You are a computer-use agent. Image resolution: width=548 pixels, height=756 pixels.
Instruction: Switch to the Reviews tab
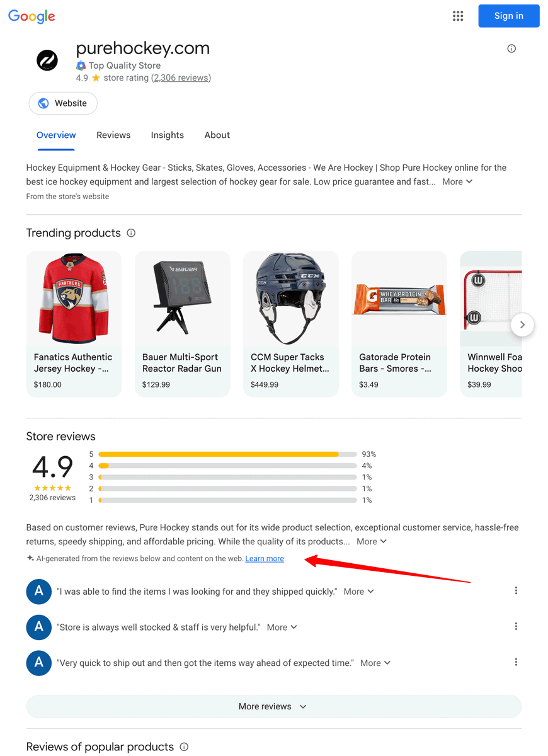pos(113,135)
